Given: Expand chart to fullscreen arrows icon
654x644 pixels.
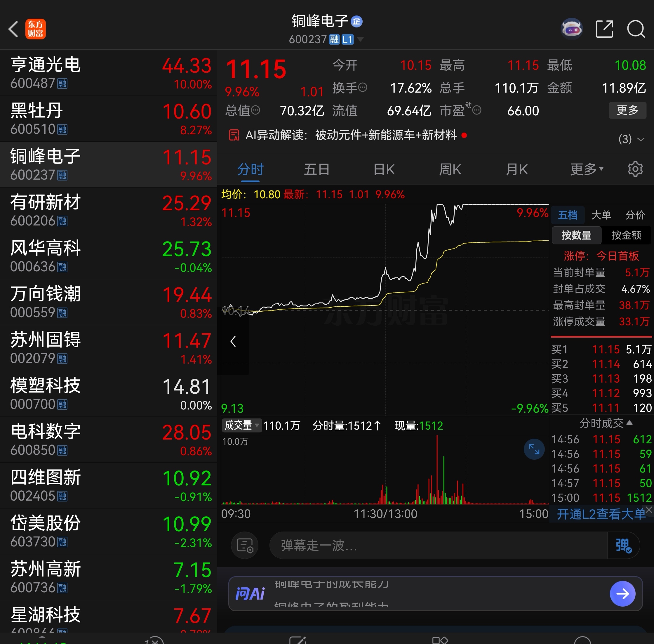Looking at the screenshot, I should [x=534, y=449].
